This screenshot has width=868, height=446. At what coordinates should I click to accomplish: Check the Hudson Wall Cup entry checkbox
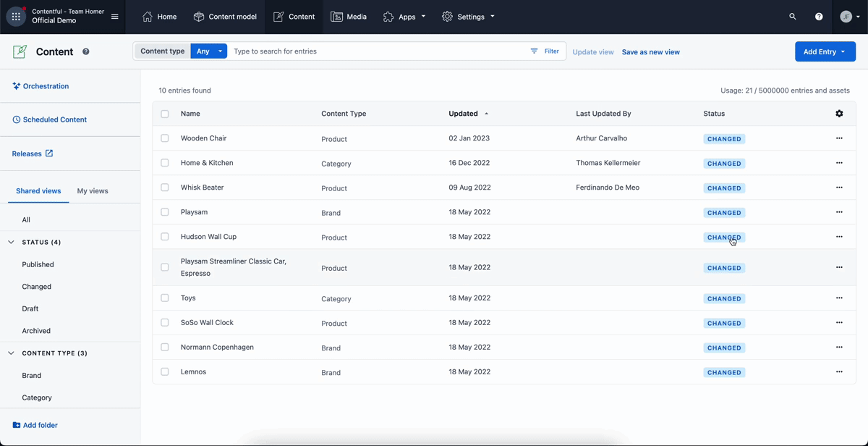pos(165,237)
